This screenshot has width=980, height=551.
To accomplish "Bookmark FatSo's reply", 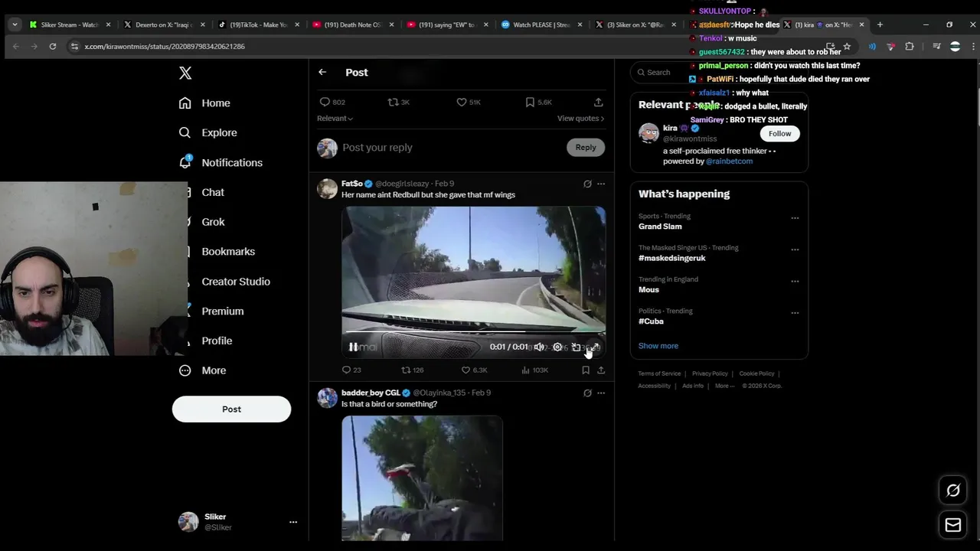I will click(x=586, y=370).
